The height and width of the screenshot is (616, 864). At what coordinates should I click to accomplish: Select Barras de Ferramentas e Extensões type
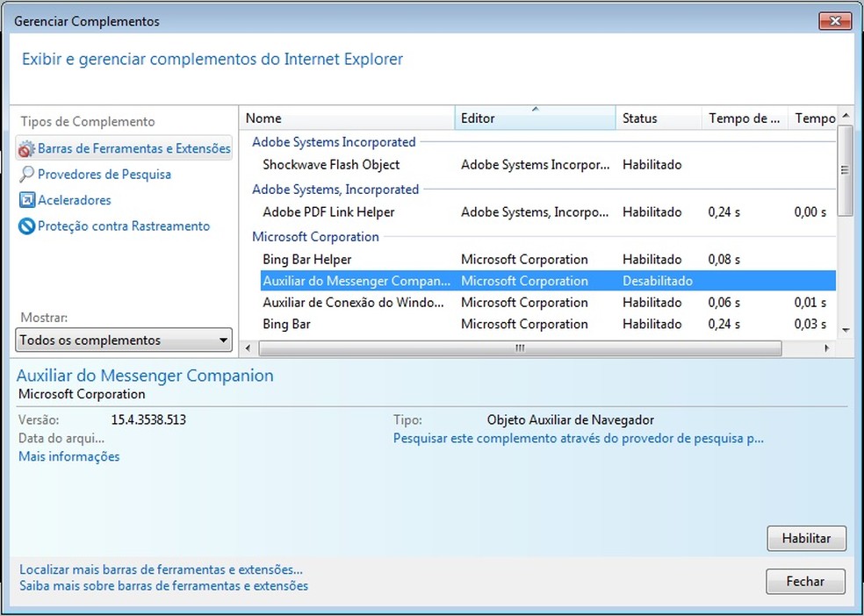(x=124, y=148)
